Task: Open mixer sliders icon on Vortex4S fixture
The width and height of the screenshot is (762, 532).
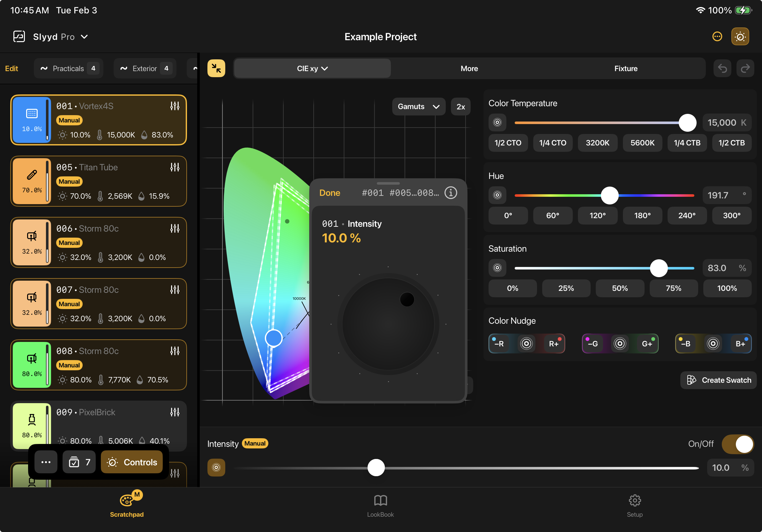Action: (175, 106)
